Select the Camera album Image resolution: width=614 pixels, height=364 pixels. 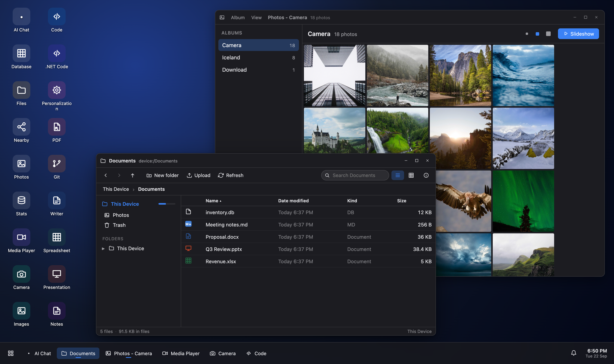[258, 45]
